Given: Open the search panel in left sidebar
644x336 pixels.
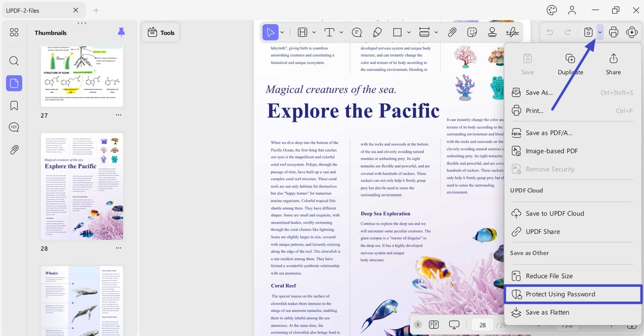Looking at the screenshot, I should click(14, 61).
